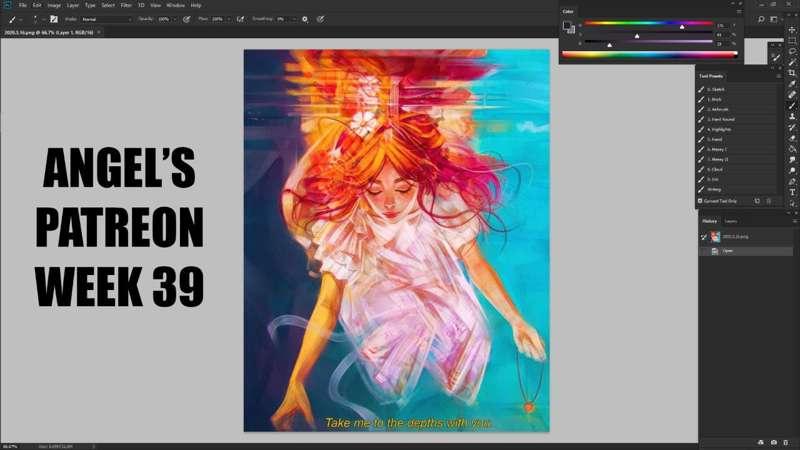The height and width of the screenshot is (450, 800).
Task: Create new document from current state
Action: [x=761, y=442]
